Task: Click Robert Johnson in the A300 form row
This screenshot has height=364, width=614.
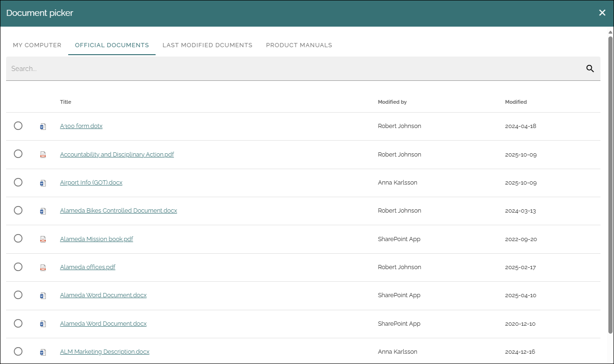Action: (400, 126)
